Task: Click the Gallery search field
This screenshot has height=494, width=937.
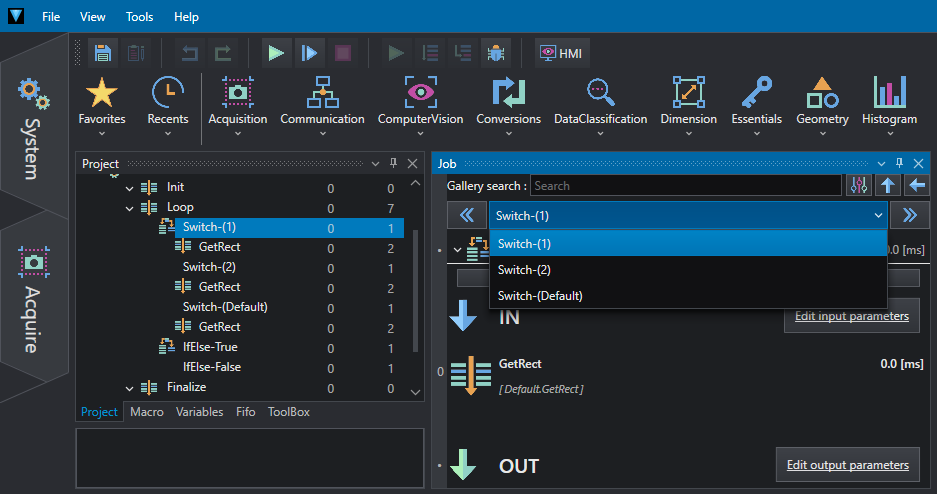Action: (686, 186)
